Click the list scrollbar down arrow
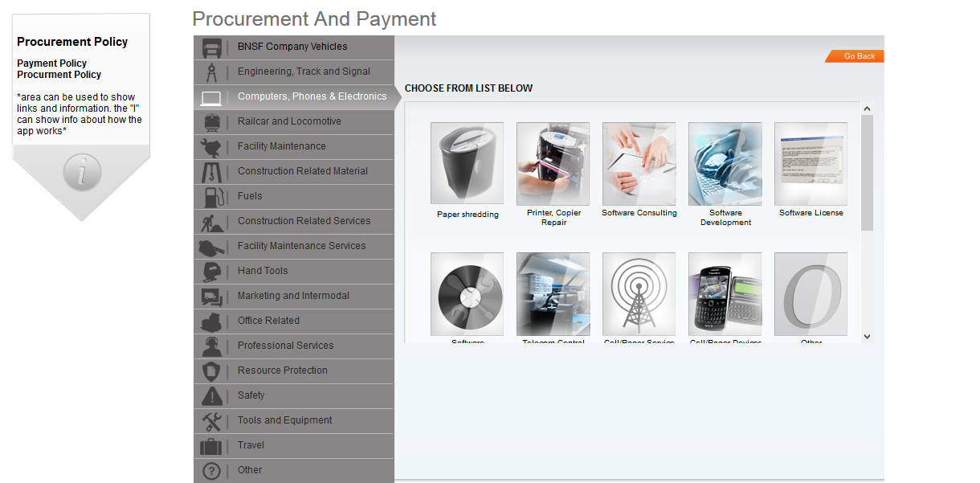Viewport: 980px width, 483px height. pos(867,337)
